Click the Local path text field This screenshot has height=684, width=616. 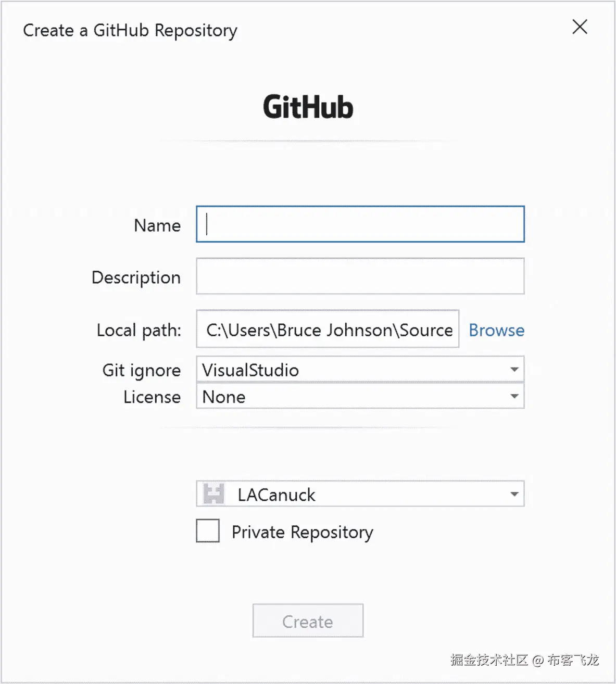tap(328, 329)
